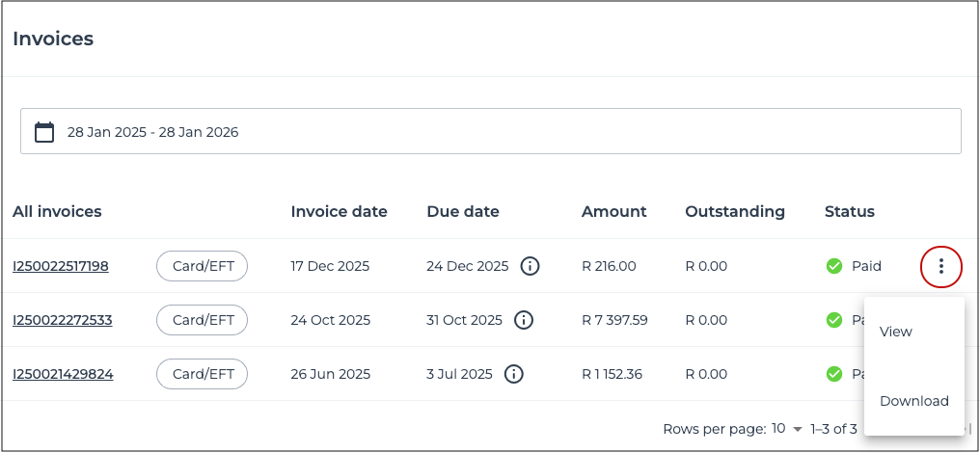Click info icon beside 24 Dec 2025
The height and width of the screenshot is (453, 980).
tap(530, 266)
